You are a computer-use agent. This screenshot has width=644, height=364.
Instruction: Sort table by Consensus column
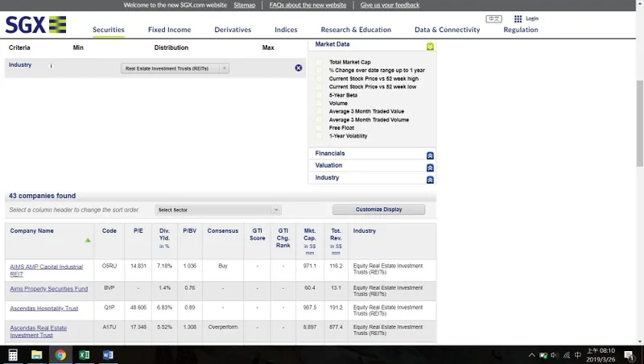[223, 231]
